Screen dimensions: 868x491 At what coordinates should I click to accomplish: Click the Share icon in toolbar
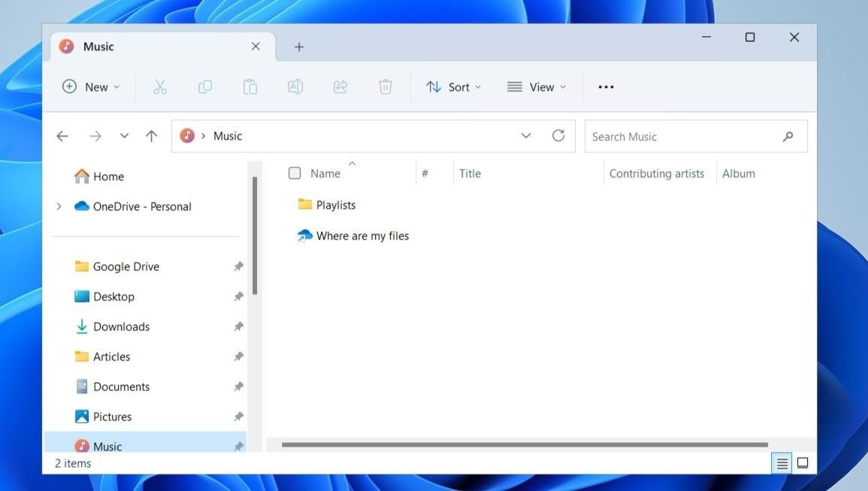340,87
